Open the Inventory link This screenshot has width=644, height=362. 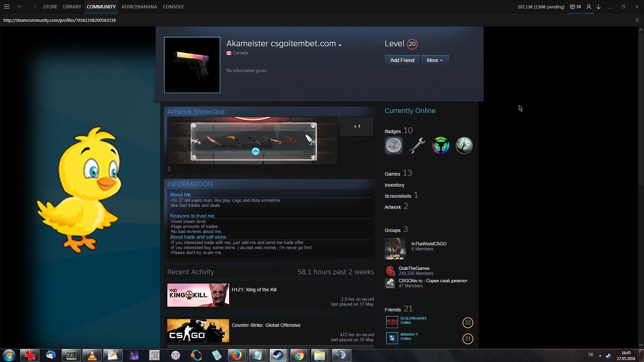click(394, 185)
